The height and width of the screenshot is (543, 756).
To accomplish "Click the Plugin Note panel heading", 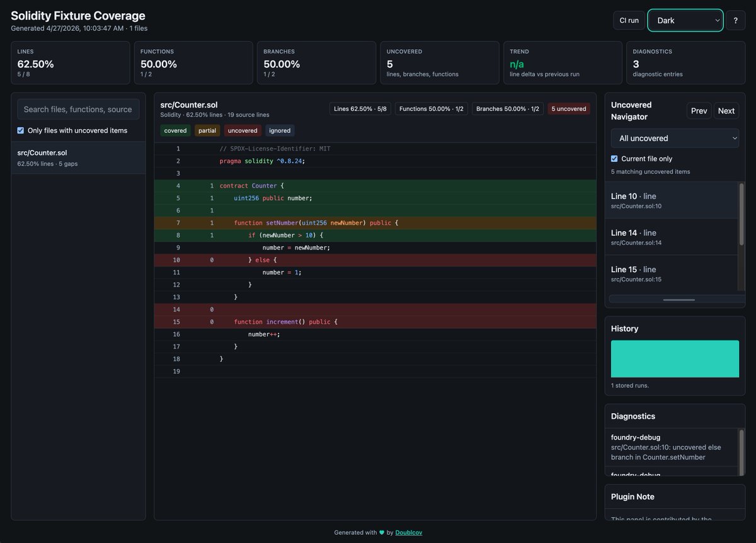I will click(x=633, y=496).
